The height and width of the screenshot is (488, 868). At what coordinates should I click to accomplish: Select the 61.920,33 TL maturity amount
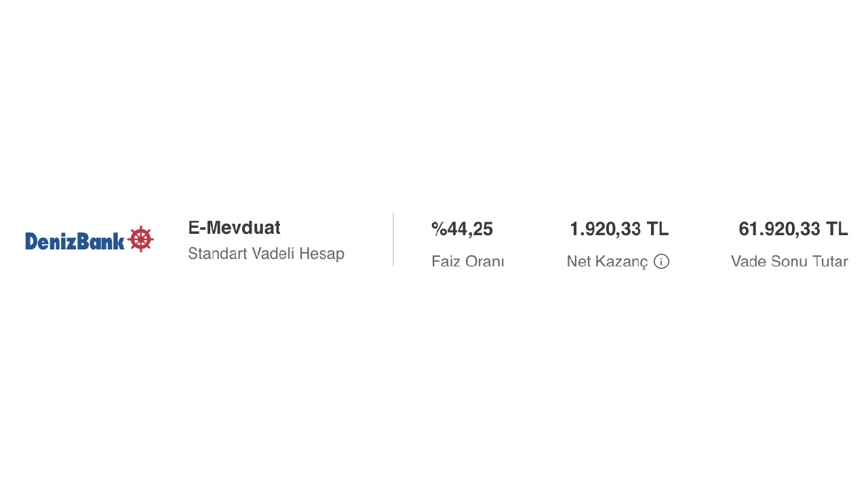pos(793,229)
